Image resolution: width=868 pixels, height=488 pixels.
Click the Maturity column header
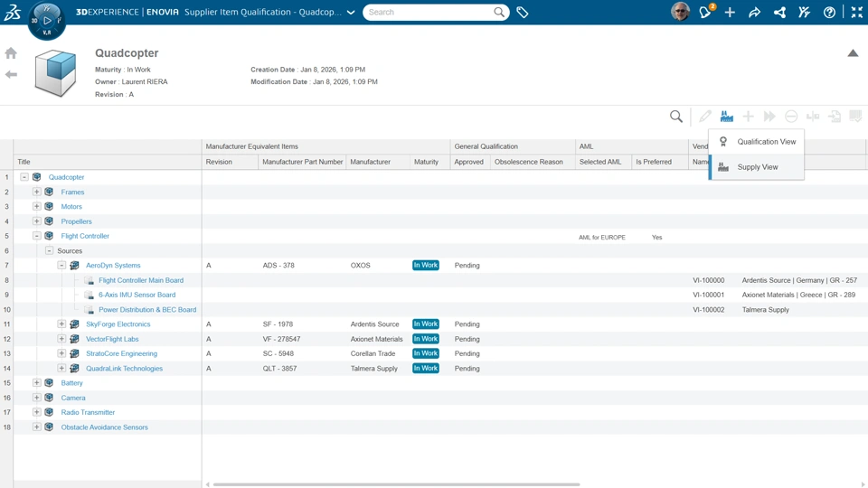point(426,162)
